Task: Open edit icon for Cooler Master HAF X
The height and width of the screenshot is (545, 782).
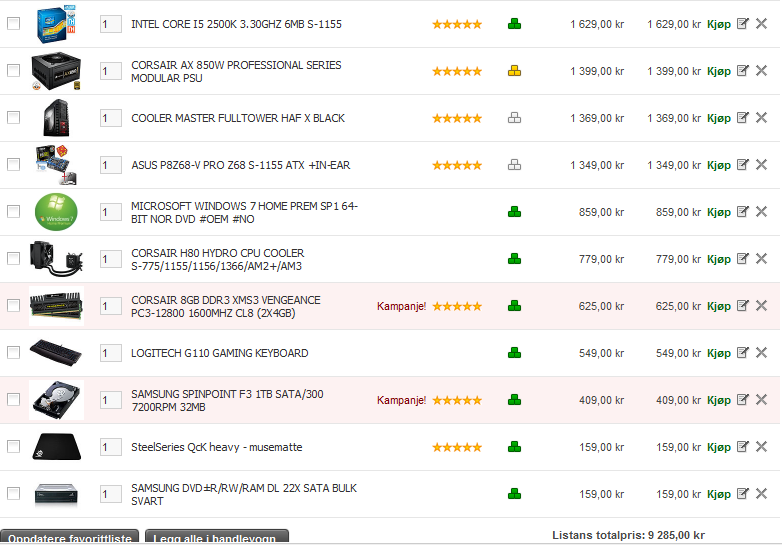Action: (743, 118)
